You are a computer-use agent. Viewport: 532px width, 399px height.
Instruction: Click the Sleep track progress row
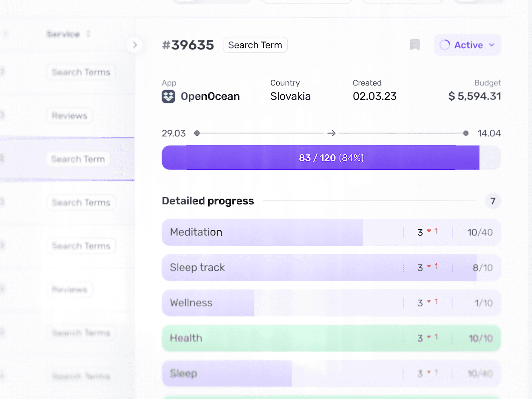[331, 268]
